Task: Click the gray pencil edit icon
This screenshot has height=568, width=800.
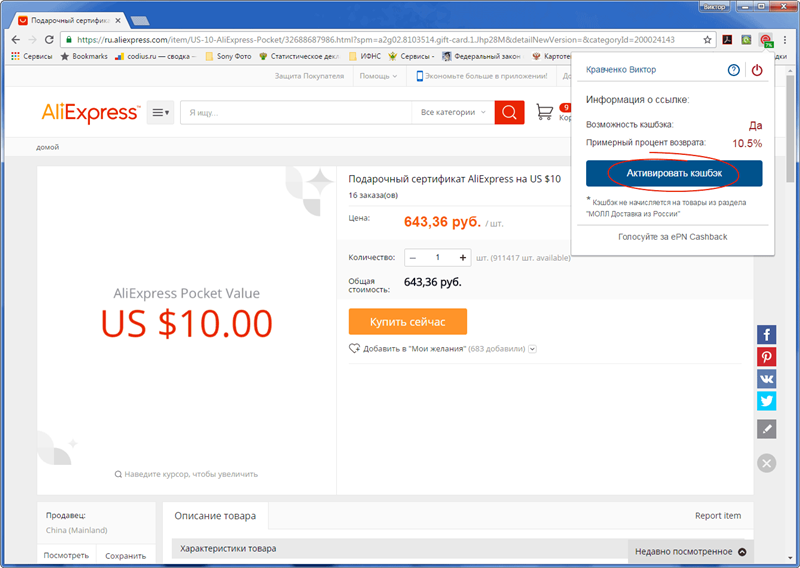Action: (766, 429)
